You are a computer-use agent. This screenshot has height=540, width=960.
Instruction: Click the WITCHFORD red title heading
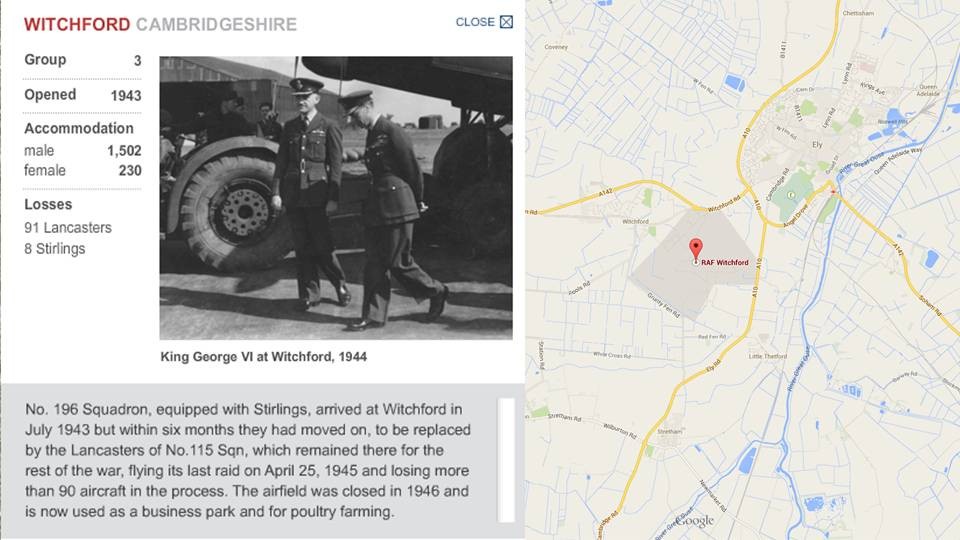[x=77, y=24]
